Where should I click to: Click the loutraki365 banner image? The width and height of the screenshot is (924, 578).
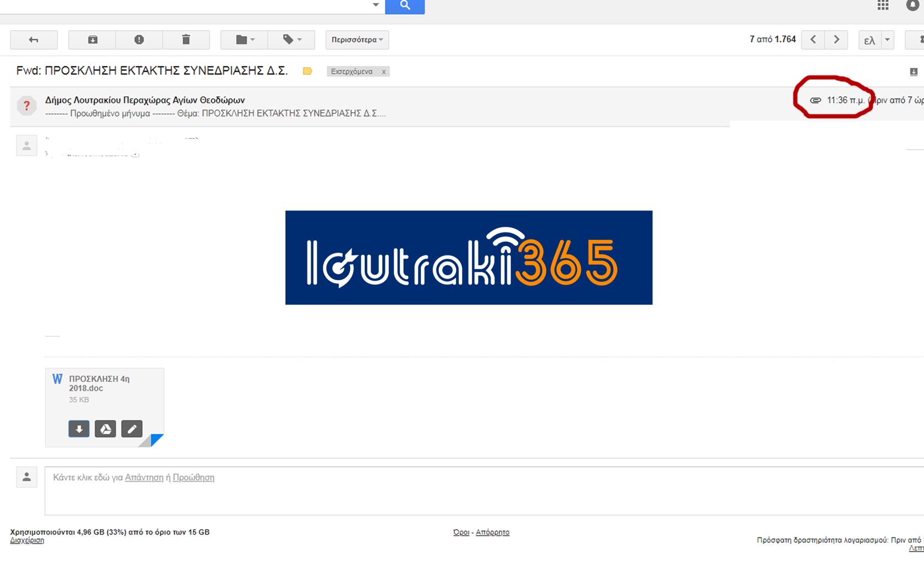(469, 258)
